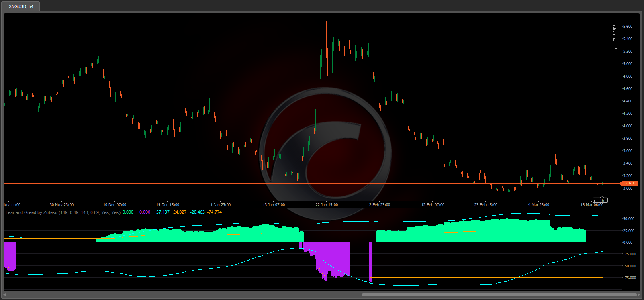The height and width of the screenshot is (300, 644).
Task: Click the cyan 57.137 indicator value
Action: 163,212
